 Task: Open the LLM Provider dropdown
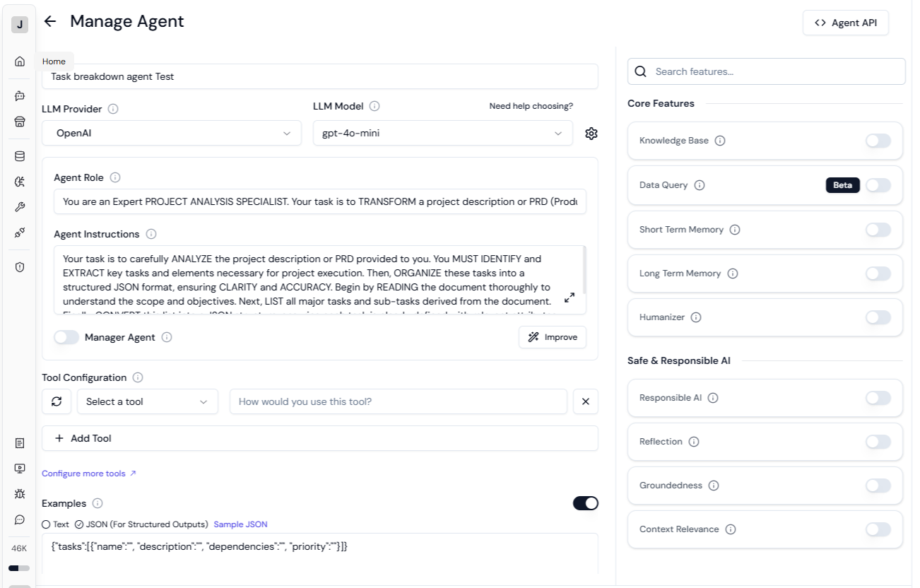click(172, 133)
